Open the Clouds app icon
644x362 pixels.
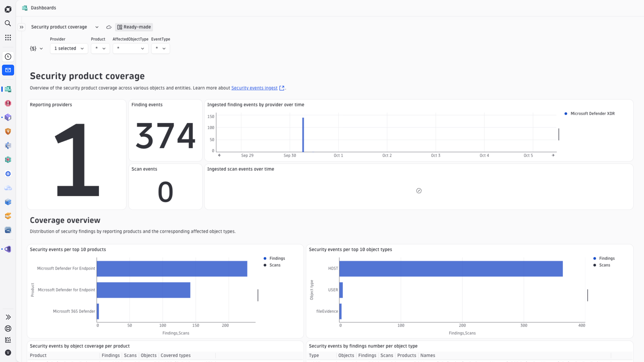(x=8, y=188)
